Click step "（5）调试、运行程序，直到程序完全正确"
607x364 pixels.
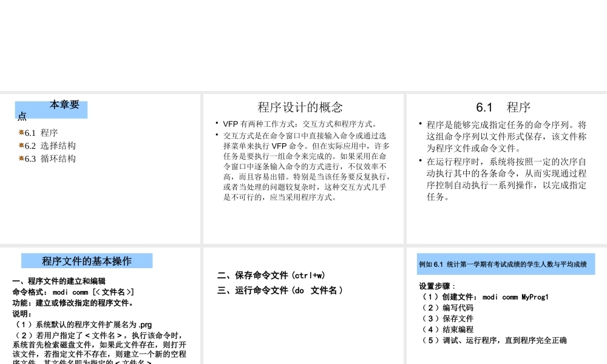coord(493,340)
